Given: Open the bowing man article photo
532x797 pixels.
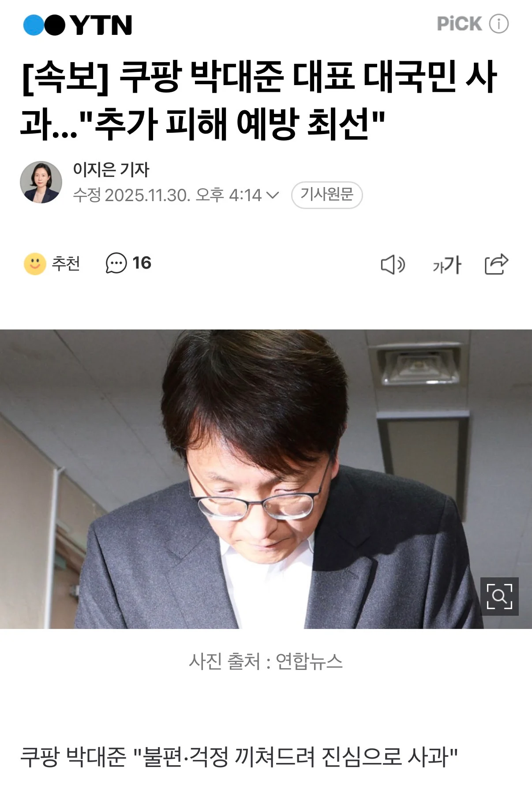Looking at the screenshot, I should click(x=266, y=479).
